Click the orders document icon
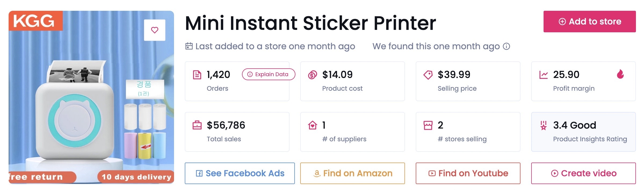This screenshot has height=190, width=644. (197, 75)
